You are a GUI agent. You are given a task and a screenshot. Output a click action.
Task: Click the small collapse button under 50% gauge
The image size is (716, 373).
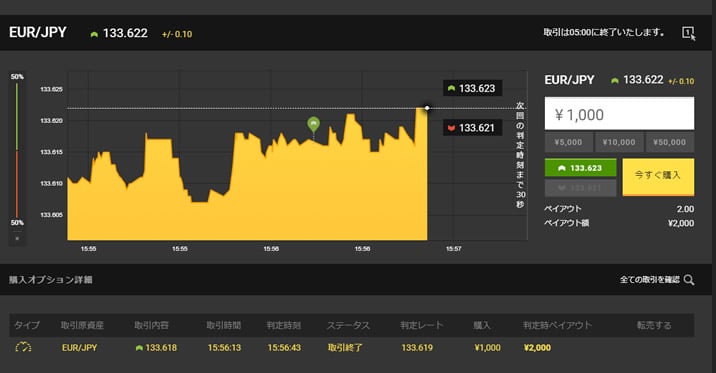(x=17, y=238)
